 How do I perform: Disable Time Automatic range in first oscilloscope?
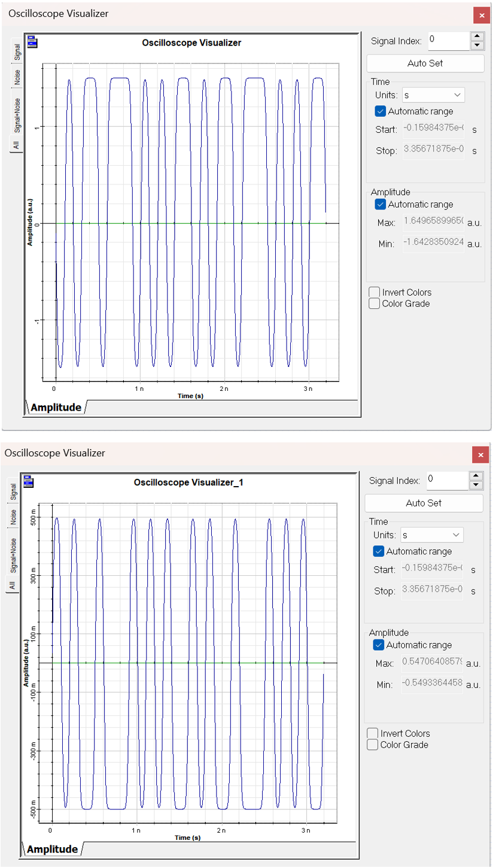pyautogui.click(x=381, y=111)
